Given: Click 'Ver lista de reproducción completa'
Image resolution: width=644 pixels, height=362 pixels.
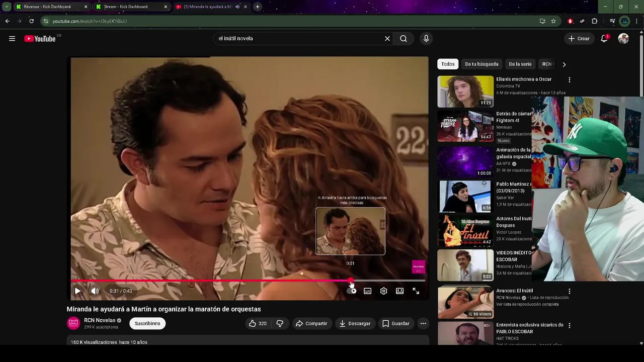Looking at the screenshot, I should [527, 305].
